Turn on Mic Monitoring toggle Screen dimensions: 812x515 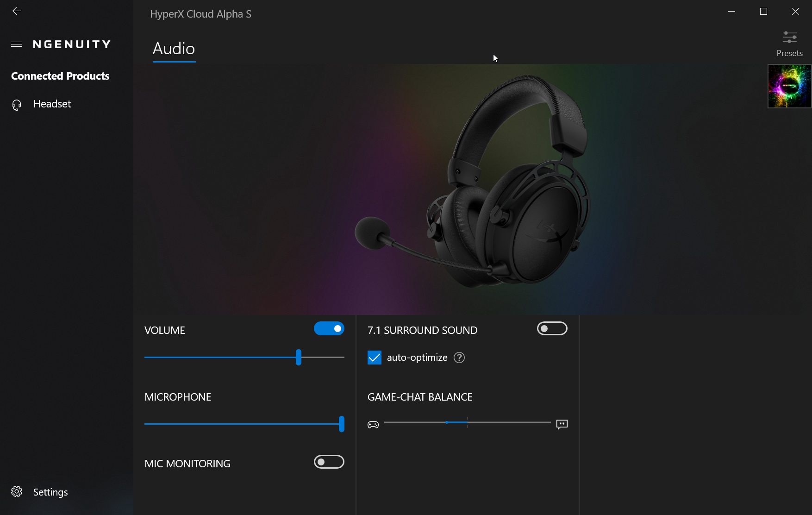329,462
